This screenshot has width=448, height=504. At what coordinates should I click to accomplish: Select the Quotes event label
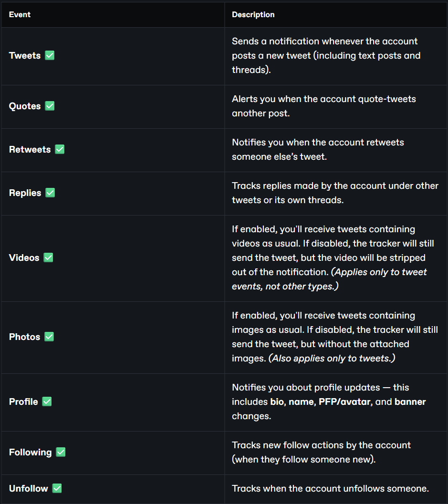(x=25, y=106)
